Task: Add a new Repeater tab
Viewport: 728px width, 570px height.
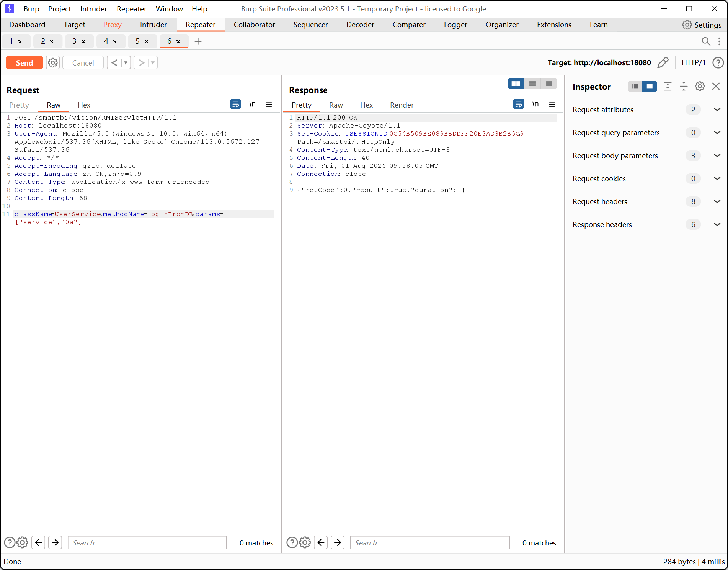Action: [198, 41]
